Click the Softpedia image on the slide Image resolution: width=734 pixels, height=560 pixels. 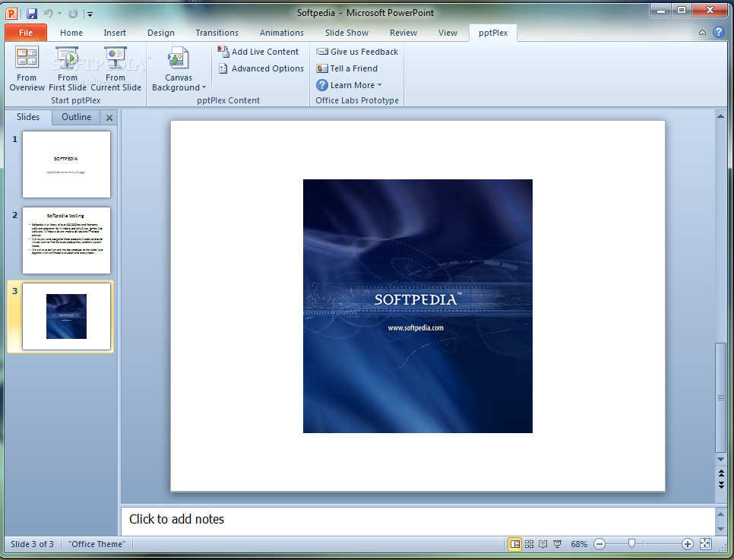[x=418, y=305]
